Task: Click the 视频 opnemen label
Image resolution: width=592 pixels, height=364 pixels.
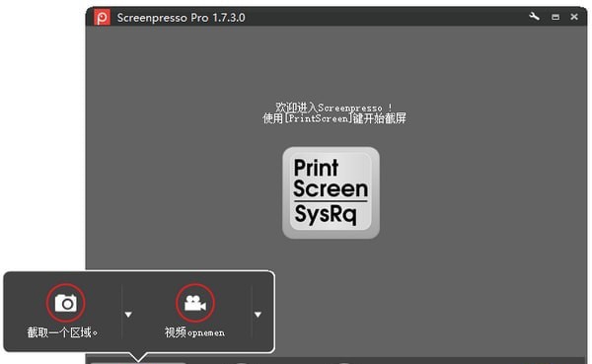Action: click(x=194, y=332)
